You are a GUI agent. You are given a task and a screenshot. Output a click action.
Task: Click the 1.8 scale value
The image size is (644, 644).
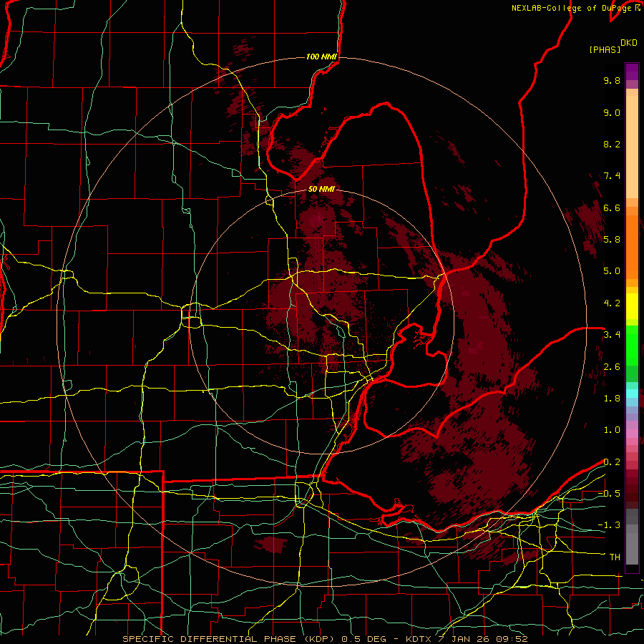pyautogui.click(x=612, y=399)
